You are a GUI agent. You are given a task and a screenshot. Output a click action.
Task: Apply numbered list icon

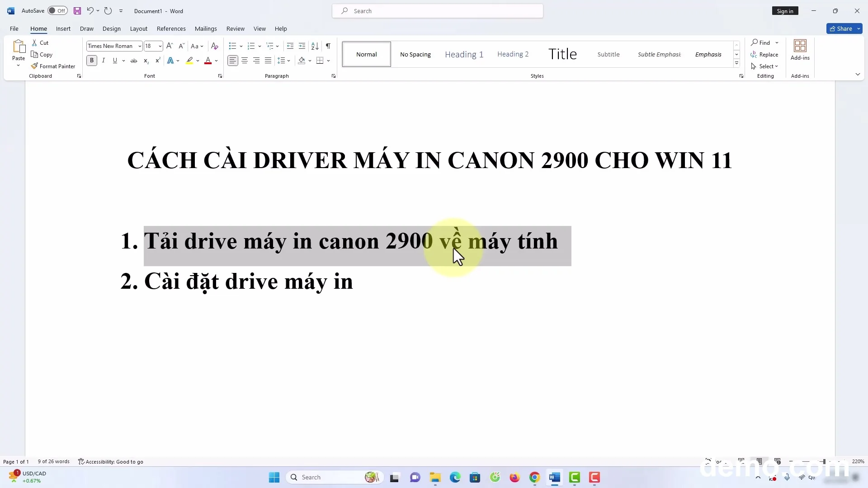[x=251, y=46]
